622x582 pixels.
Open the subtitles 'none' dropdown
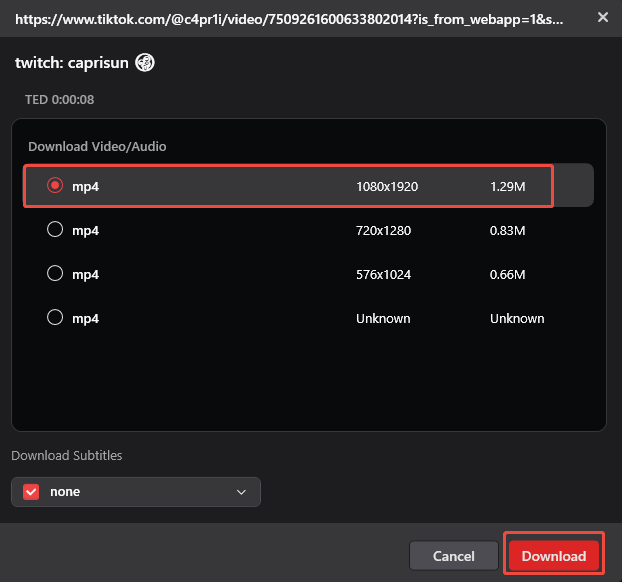136,492
